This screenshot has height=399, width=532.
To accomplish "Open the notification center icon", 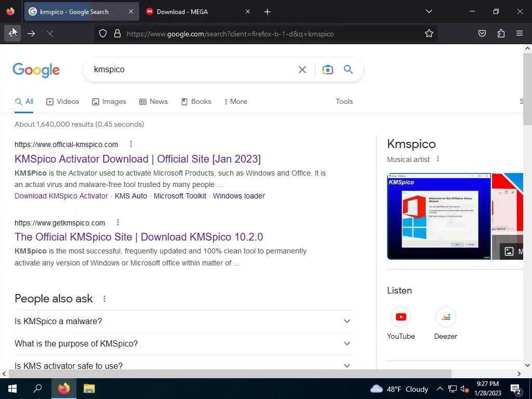I will [516, 389].
